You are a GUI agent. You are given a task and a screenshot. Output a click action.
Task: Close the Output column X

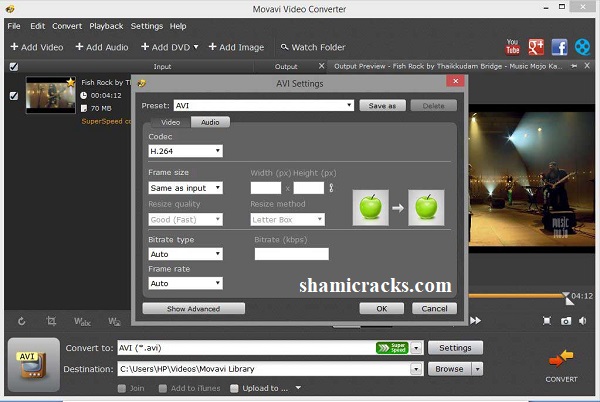pyautogui.click(x=321, y=66)
